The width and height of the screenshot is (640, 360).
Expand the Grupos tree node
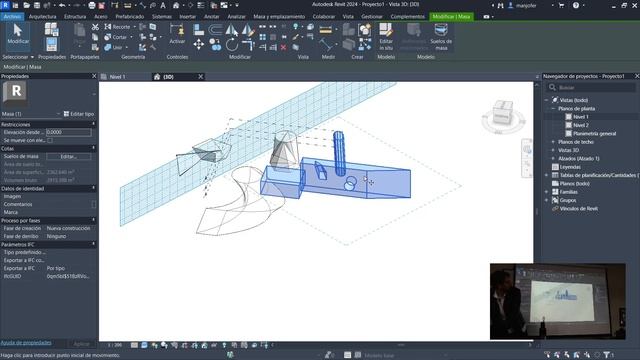[546, 200]
